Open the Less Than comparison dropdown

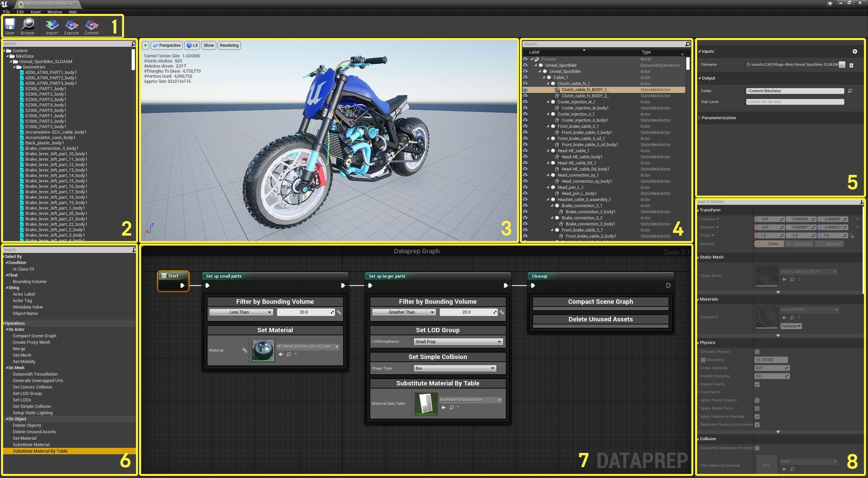pos(241,312)
